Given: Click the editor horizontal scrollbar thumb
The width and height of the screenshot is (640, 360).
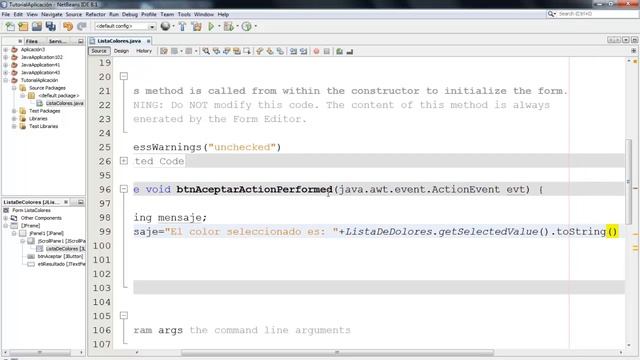Looking at the screenshot, I should (337, 352).
